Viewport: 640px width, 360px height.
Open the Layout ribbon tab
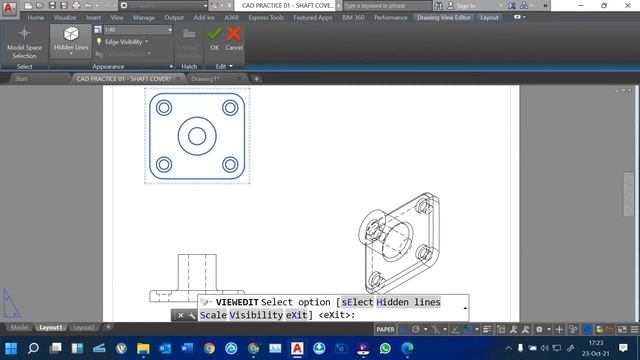coord(489,18)
